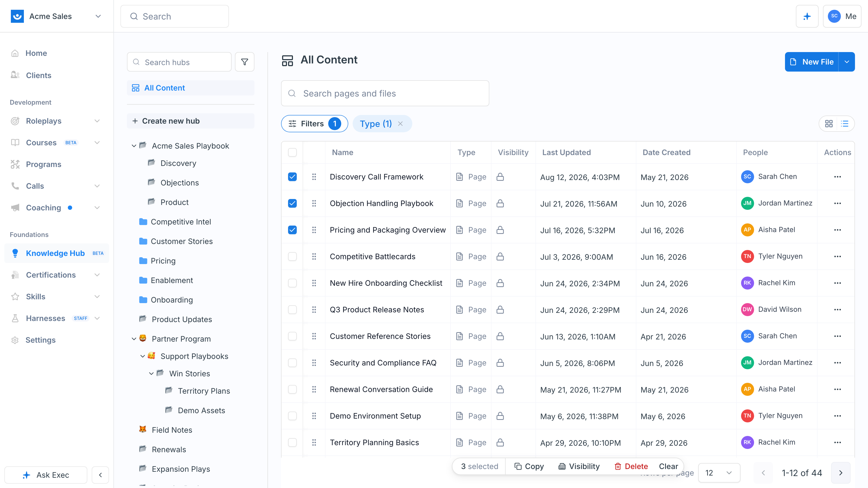Uncheck Pricing and Packaging Overview checkbox

point(292,230)
